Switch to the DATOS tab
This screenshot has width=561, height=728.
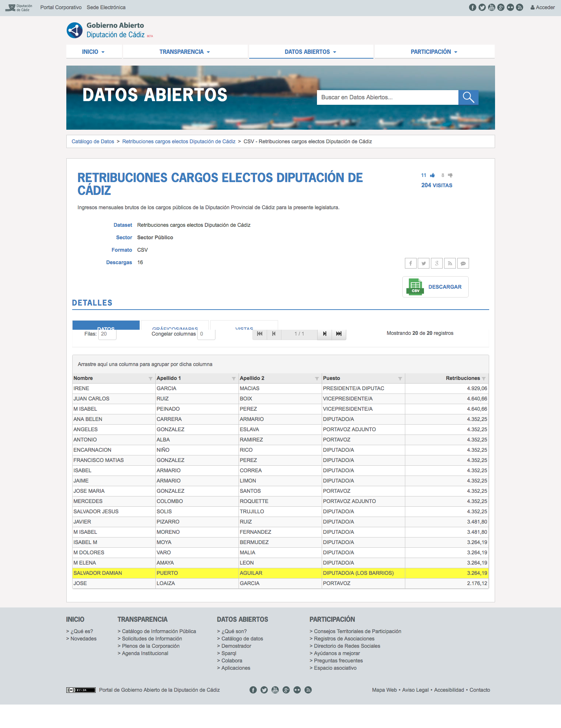pyautogui.click(x=106, y=325)
